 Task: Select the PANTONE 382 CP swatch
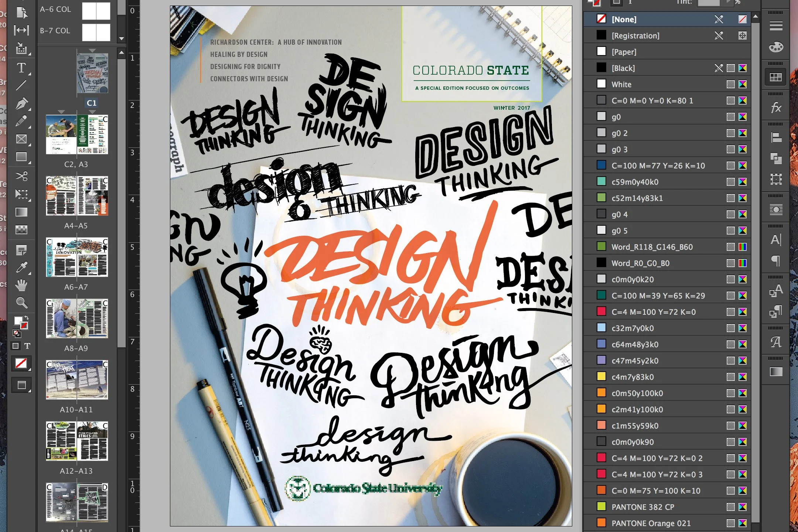[667, 507]
